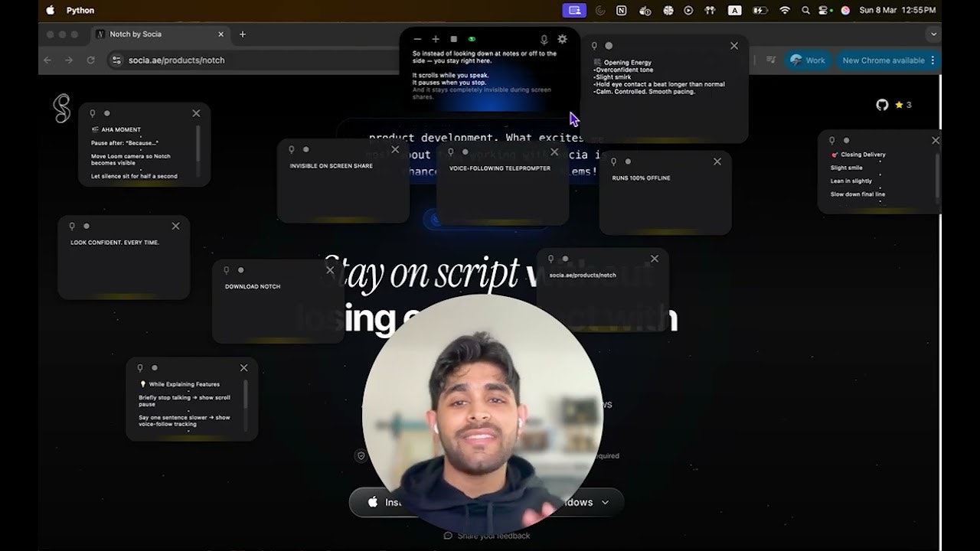Image resolution: width=980 pixels, height=551 pixels.
Task: Click the gray dot on the Closing Delivery card
Action: pyautogui.click(x=846, y=141)
